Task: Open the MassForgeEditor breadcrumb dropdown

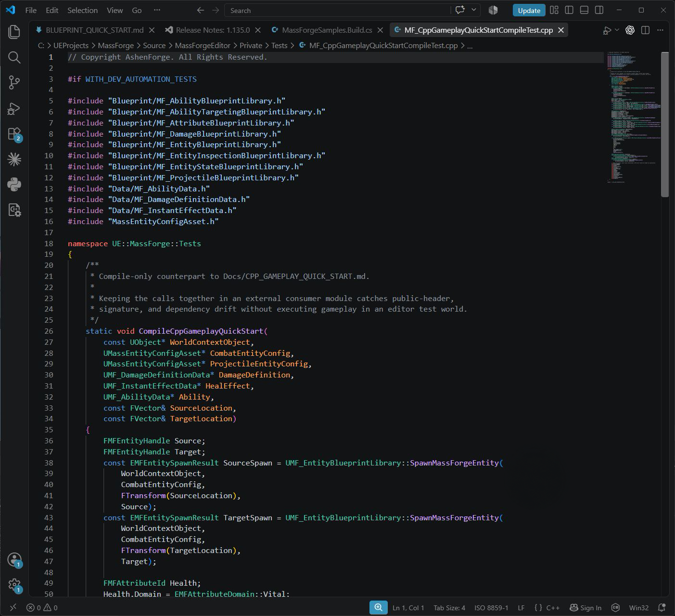Action: coord(203,46)
